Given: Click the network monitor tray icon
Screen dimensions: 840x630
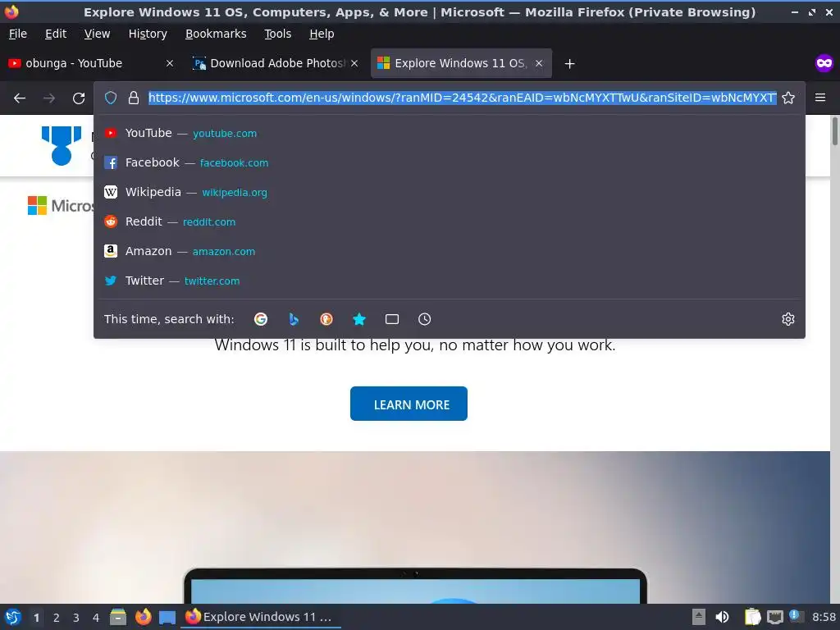Looking at the screenshot, I should click(x=774, y=617).
